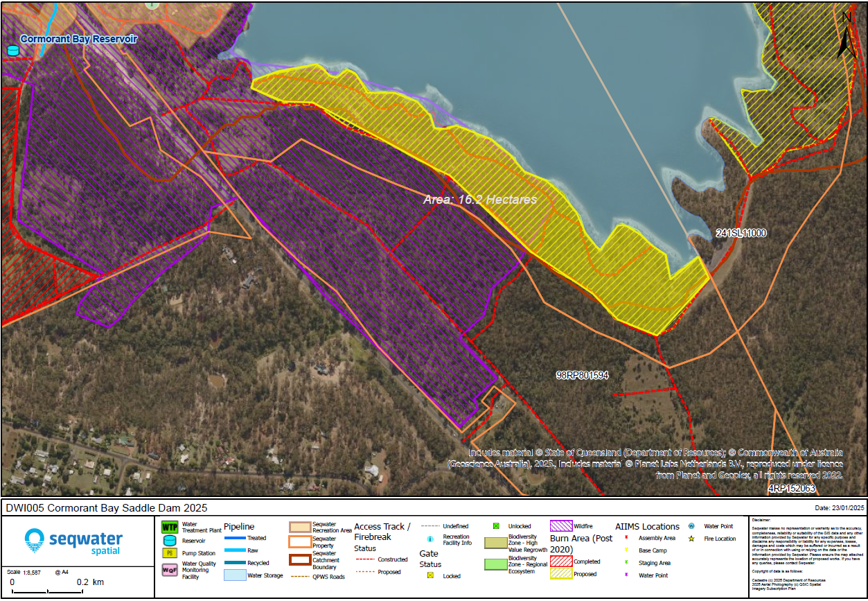Screen dimensions: 868x601
Task: Click the 'Area: 16.2 Hectares' map label
Action: point(481,200)
